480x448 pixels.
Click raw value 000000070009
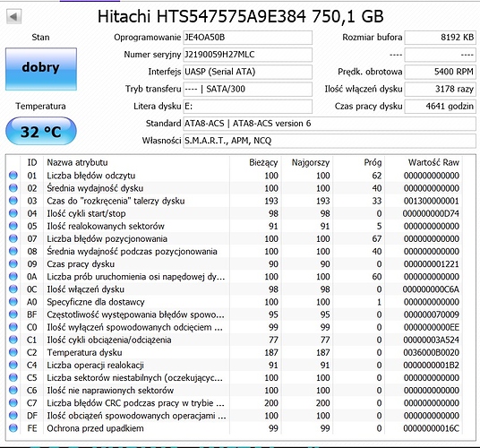(x=432, y=314)
